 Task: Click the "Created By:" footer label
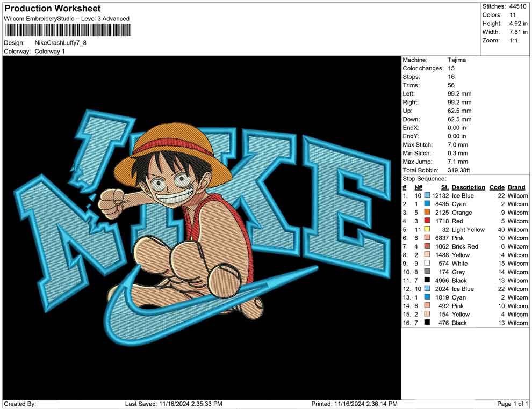pyautogui.click(x=20, y=404)
